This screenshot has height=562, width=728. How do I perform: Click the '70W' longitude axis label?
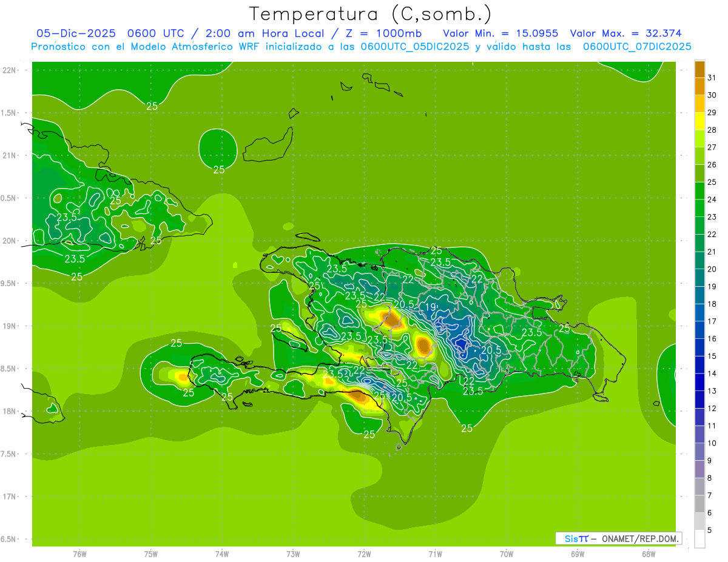(507, 554)
